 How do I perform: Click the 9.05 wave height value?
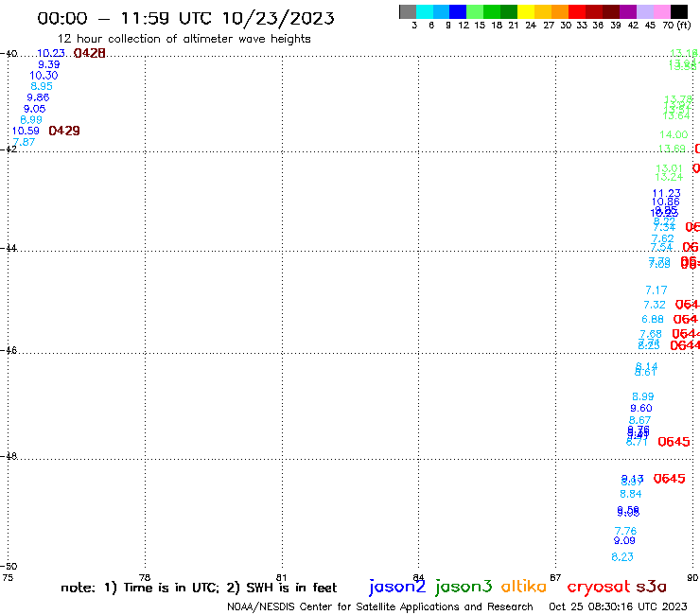[x=34, y=109]
